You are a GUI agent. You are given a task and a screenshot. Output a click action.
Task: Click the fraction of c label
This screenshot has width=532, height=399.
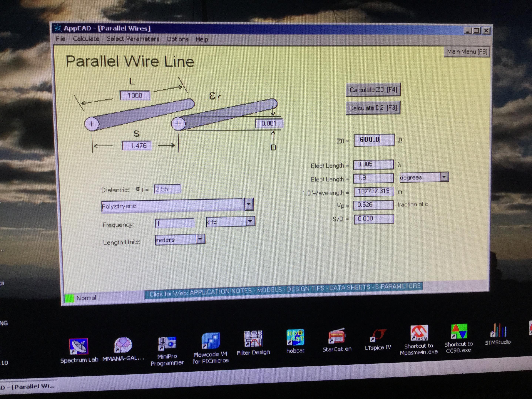[413, 204]
